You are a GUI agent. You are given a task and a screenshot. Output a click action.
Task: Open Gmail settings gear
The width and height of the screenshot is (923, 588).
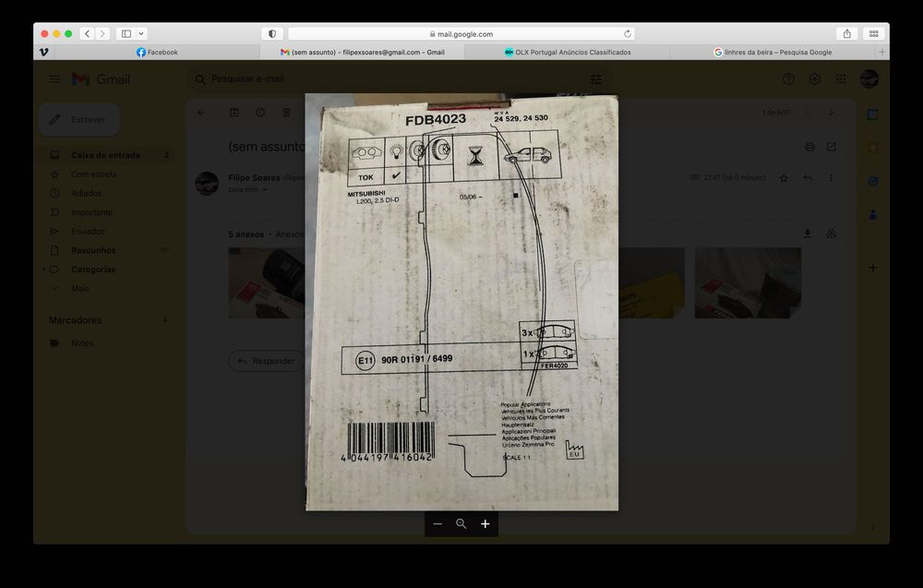pos(815,78)
